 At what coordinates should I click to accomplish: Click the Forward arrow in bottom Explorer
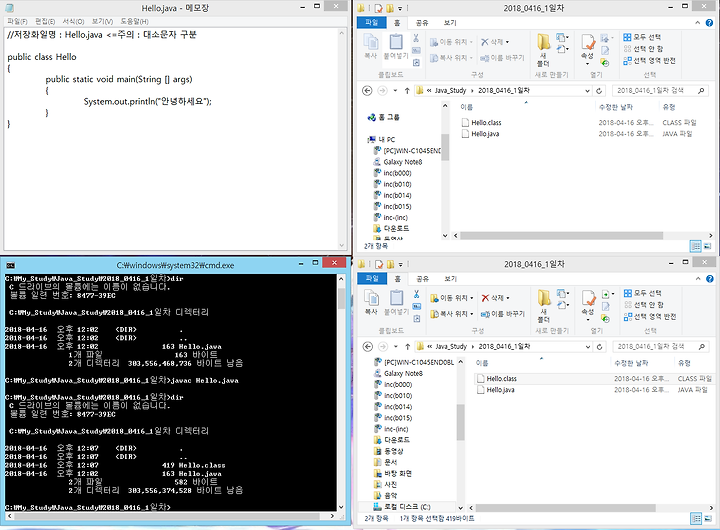point(382,347)
